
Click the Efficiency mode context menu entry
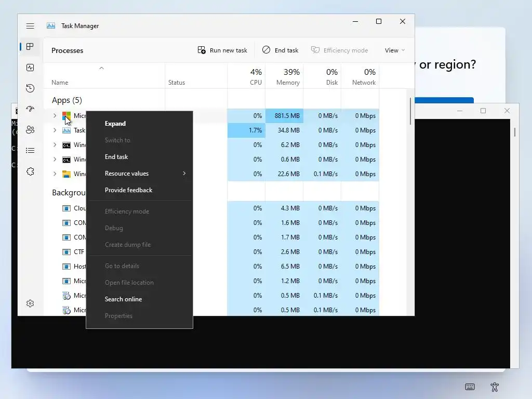(139, 211)
